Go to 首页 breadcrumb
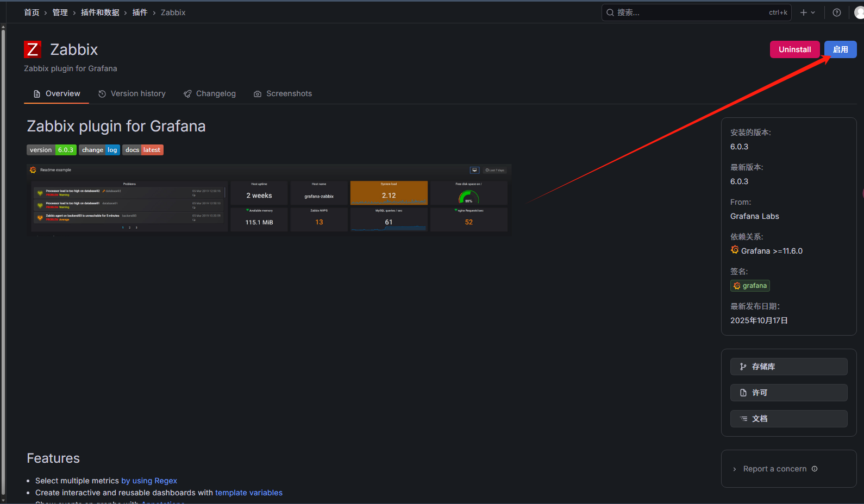This screenshot has height=504, width=864. [x=32, y=12]
